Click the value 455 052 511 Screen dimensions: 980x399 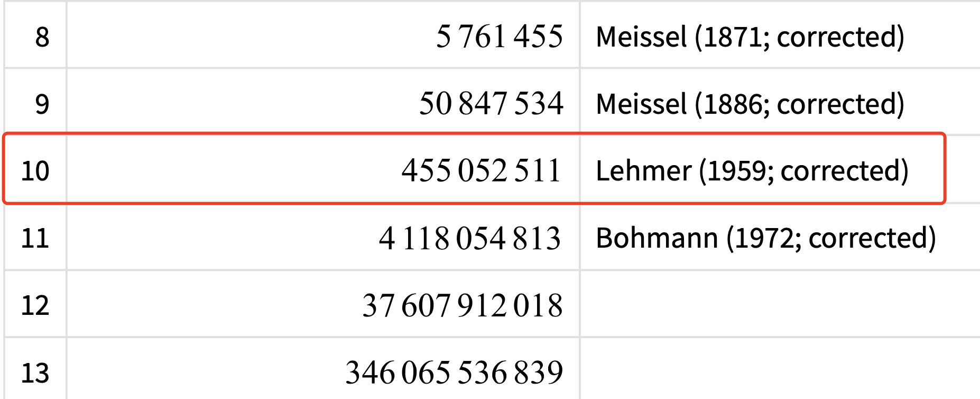(x=481, y=170)
